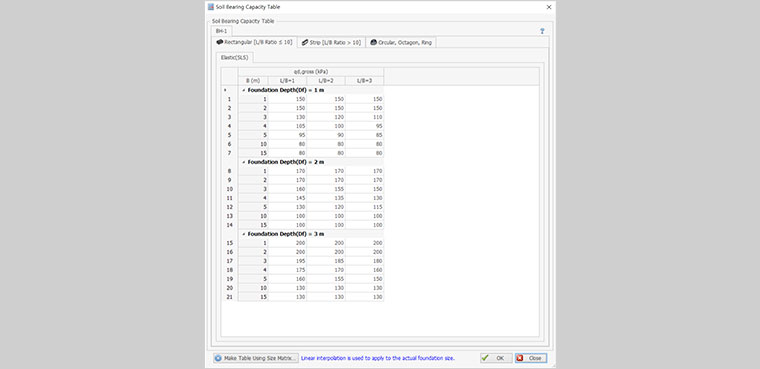Click the row indicator arrow in table corner
760x369 pixels.
point(225,90)
